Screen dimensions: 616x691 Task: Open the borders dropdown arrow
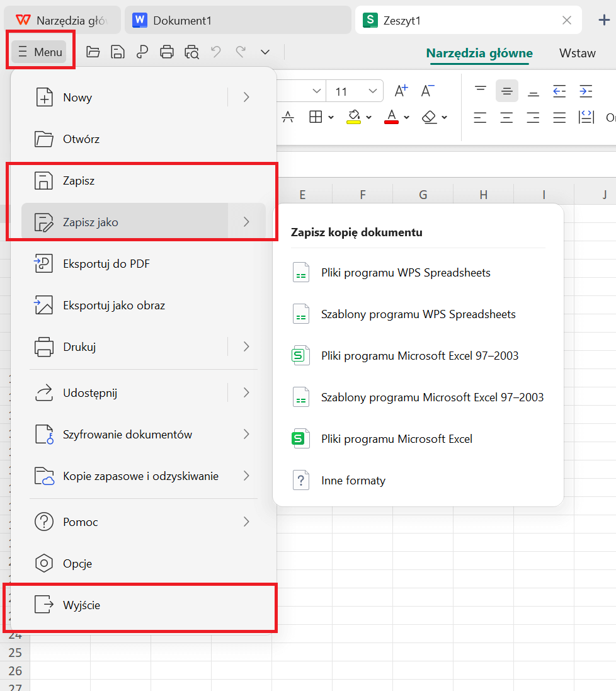coord(331,117)
